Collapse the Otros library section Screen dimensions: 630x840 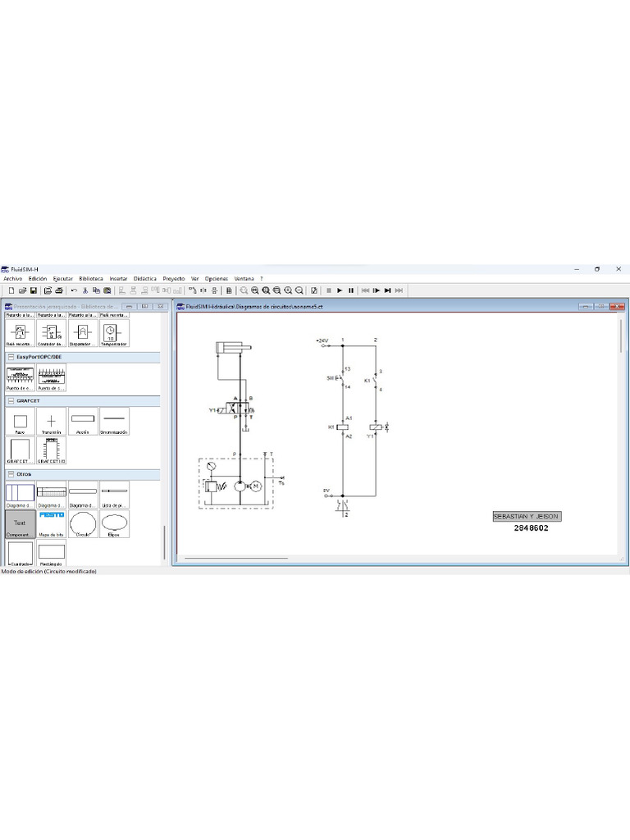11,474
